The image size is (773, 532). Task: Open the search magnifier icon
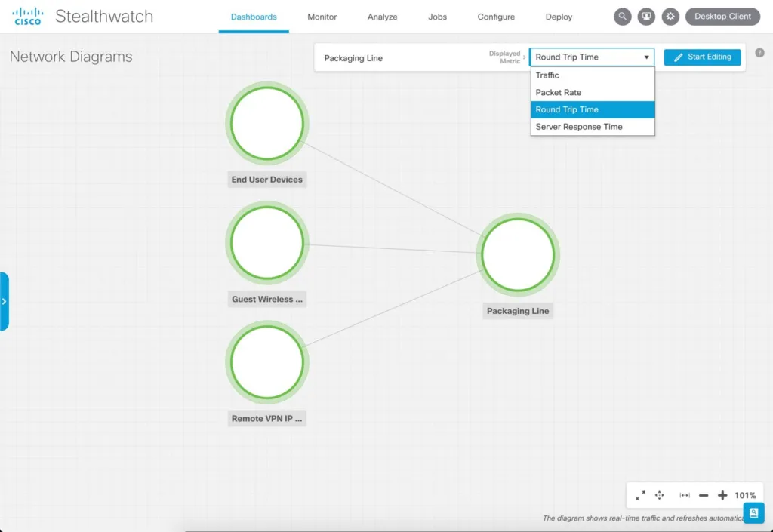622,17
